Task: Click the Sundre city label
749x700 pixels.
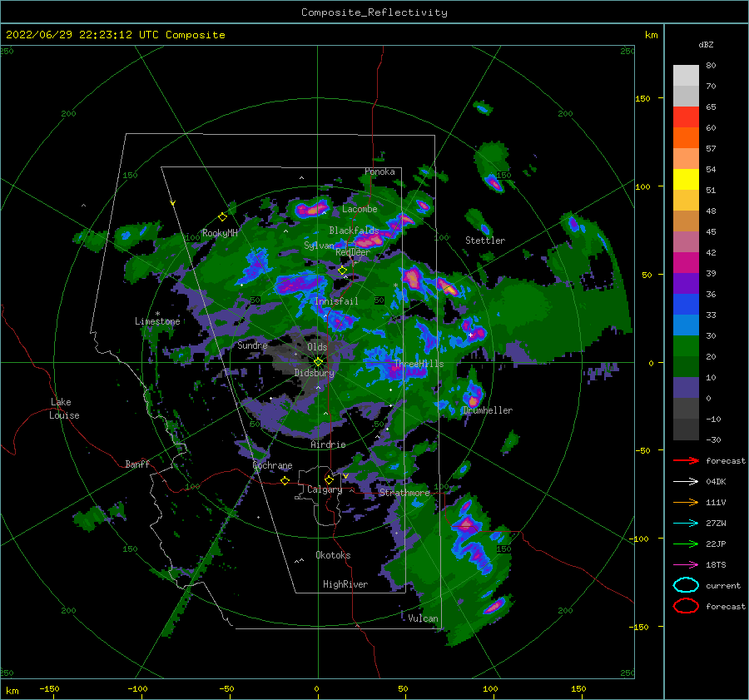Action: (x=253, y=345)
